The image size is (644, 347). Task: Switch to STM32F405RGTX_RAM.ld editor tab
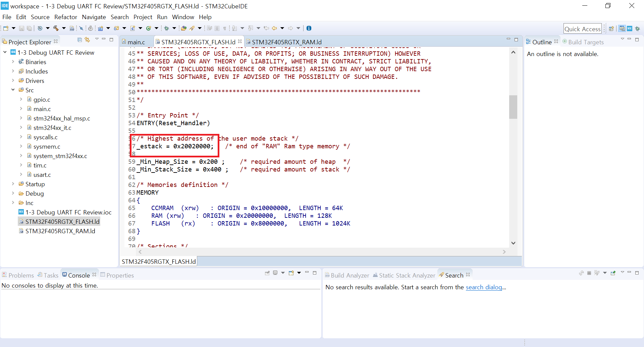coord(286,42)
